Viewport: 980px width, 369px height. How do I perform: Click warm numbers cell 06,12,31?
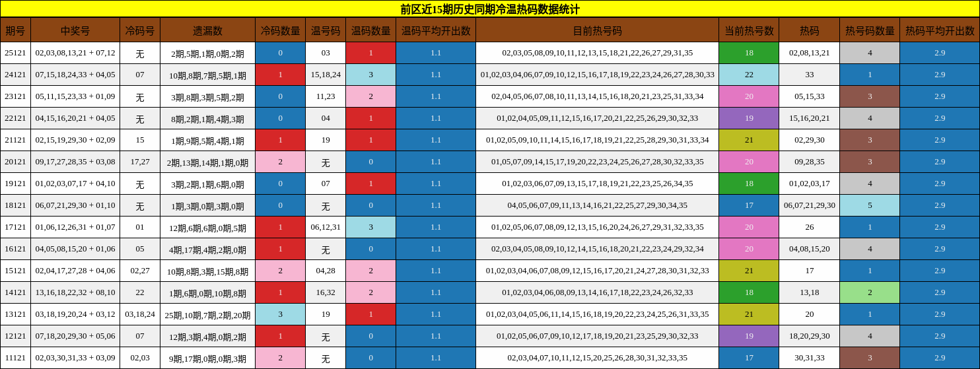click(x=326, y=227)
